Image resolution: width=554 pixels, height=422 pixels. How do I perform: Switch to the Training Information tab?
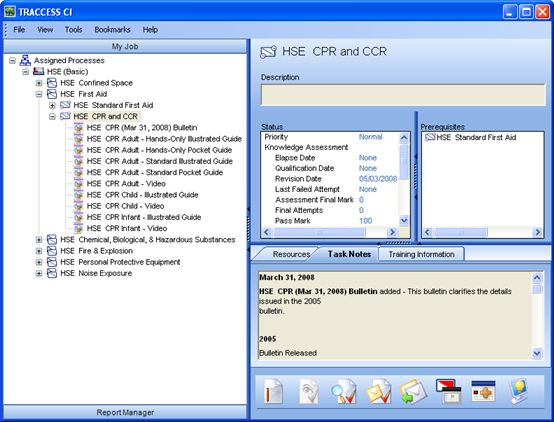pyautogui.click(x=421, y=254)
